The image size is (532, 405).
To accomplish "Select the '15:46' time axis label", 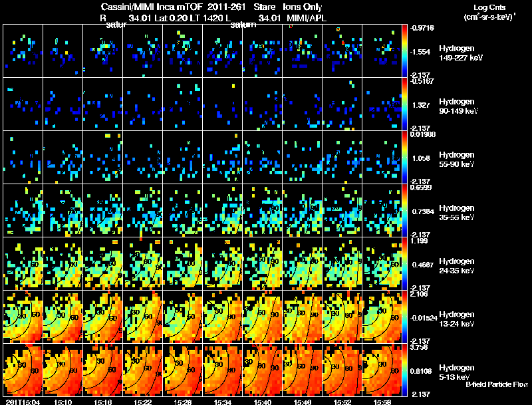I will coord(303,402).
